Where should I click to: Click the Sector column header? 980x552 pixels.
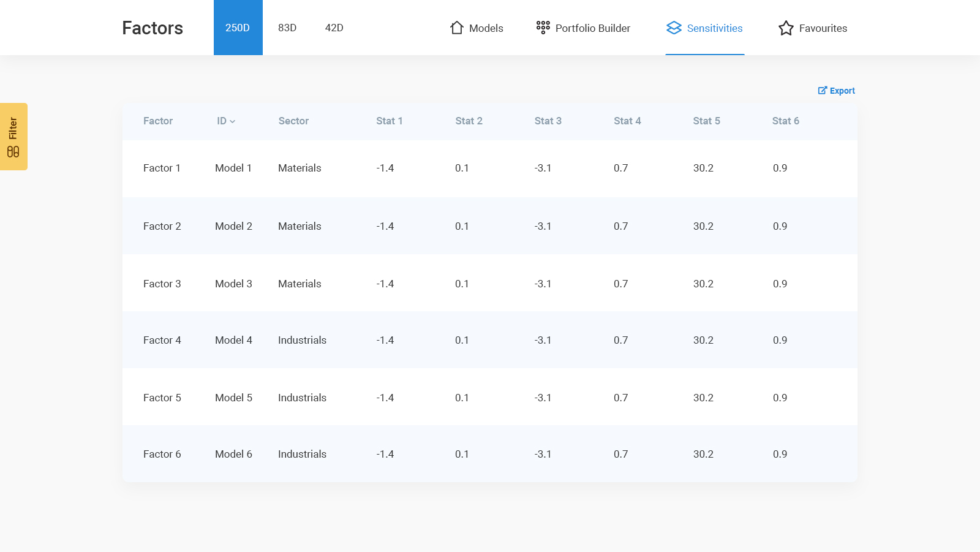point(293,121)
